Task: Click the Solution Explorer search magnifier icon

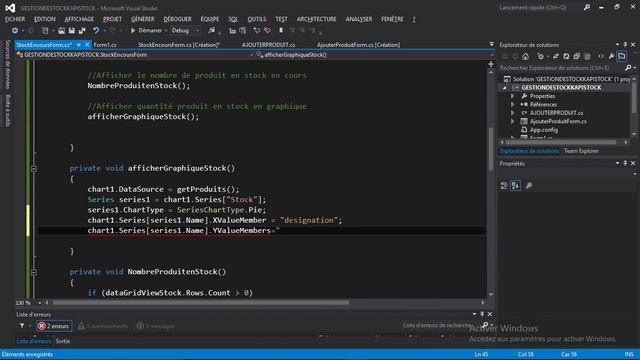Action: 628,68
